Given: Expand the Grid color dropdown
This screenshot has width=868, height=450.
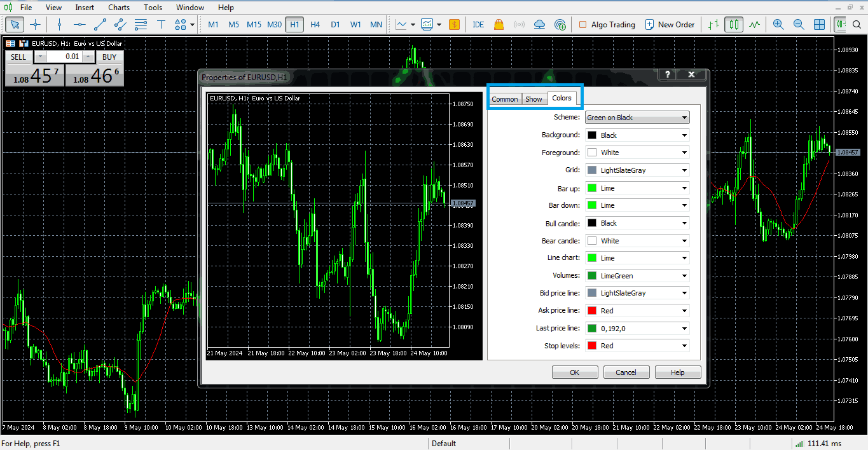Looking at the screenshot, I should (x=637, y=170).
